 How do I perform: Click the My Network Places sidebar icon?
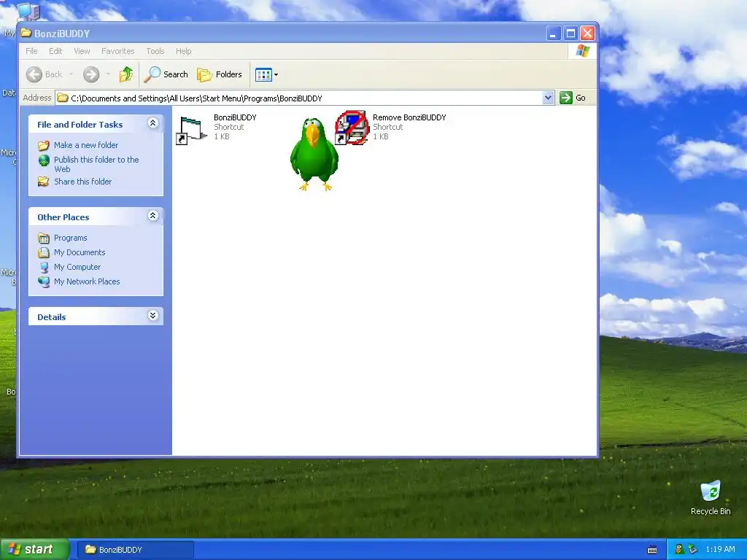[x=44, y=281]
